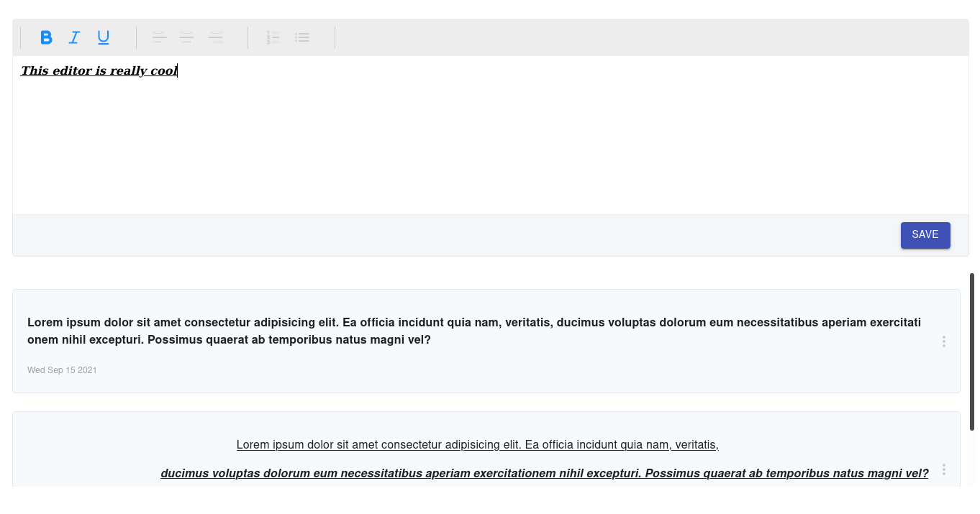This screenshot has height=514, width=980.
Task: Click the 'Wed Sep 15 2021' date text
Action: pyautogui.click(x=62, y=370)
